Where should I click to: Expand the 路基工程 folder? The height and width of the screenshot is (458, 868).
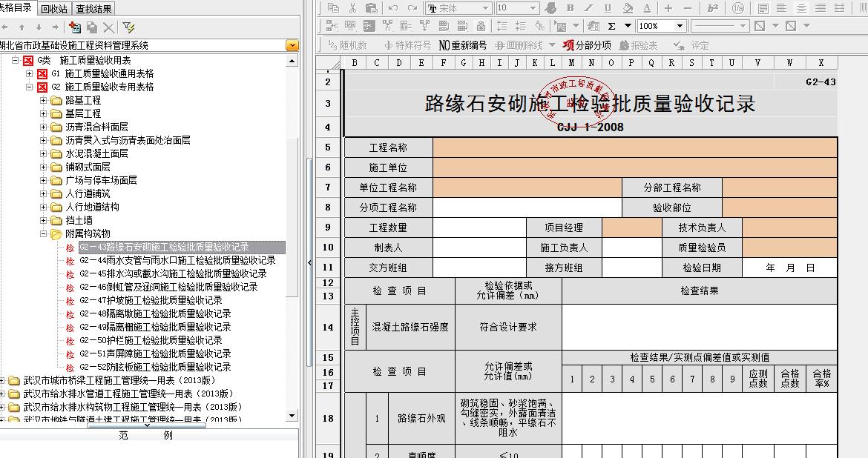[x=44, y=100]
